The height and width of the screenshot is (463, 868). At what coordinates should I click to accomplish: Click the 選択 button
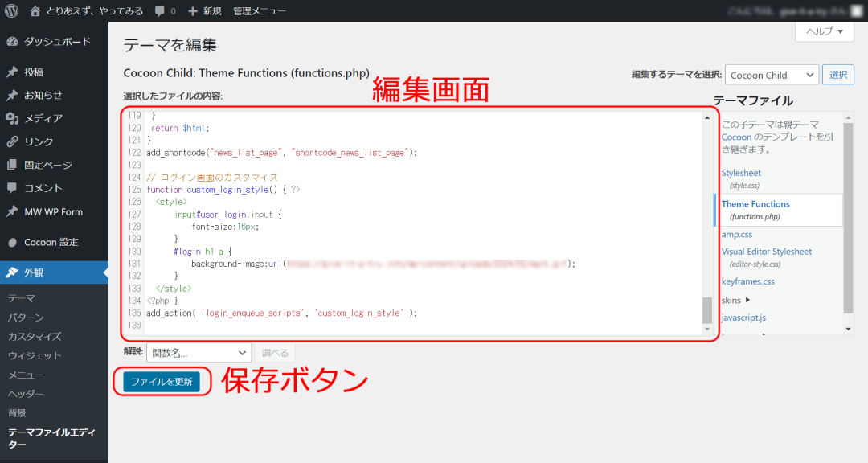(838, 75)
